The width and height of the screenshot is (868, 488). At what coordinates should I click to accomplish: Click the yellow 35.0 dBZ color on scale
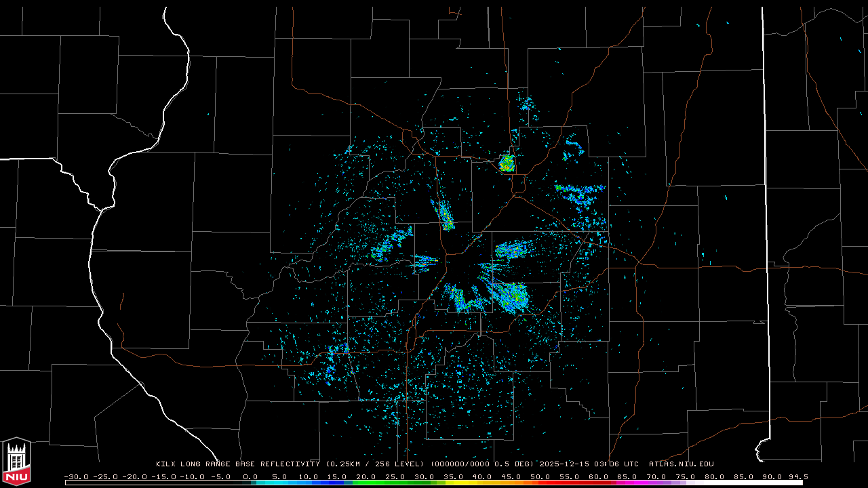(453, 483)
